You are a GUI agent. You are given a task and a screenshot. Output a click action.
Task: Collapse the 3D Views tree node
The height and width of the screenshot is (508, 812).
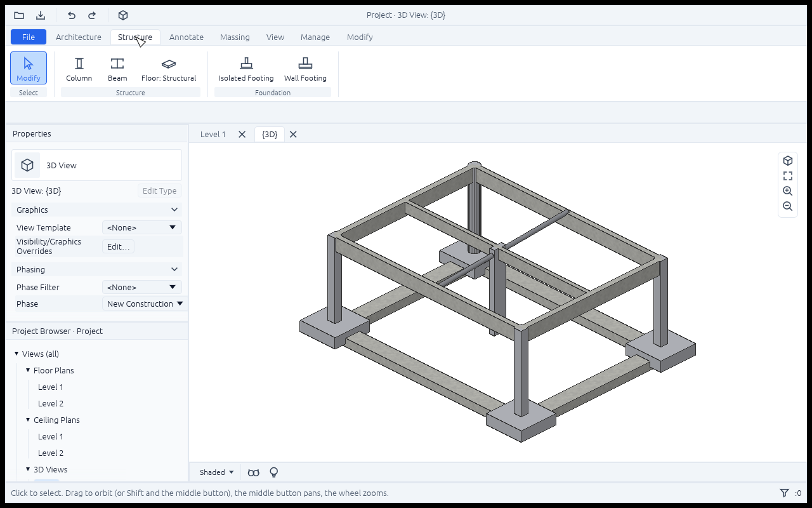(28, 469)
